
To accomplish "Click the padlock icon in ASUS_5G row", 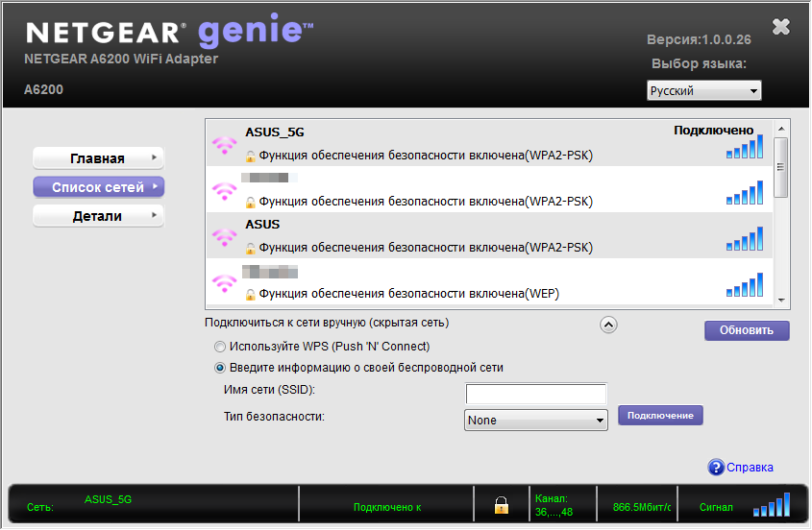I will click(x=250, y=156).
